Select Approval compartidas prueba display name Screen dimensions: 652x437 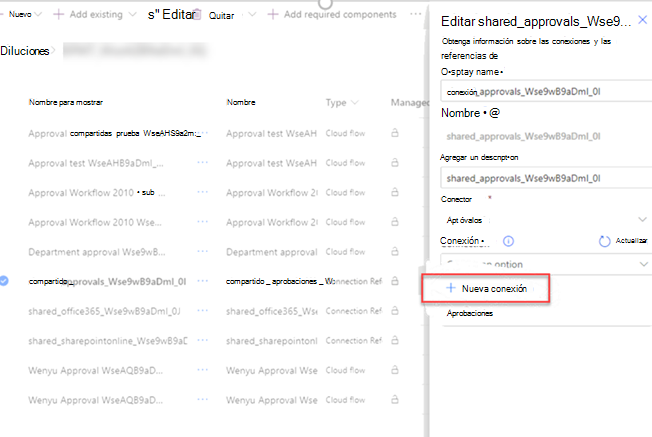click(x=114, y=133)
